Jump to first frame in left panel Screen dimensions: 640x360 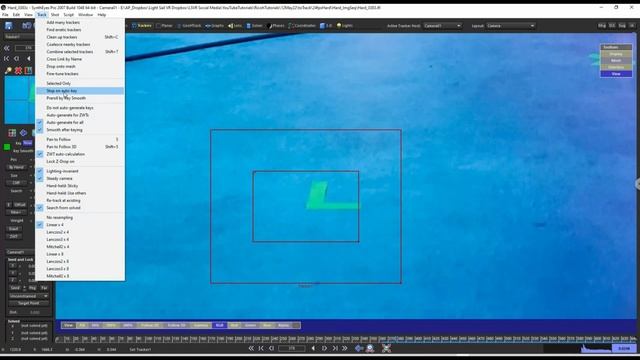7,59
